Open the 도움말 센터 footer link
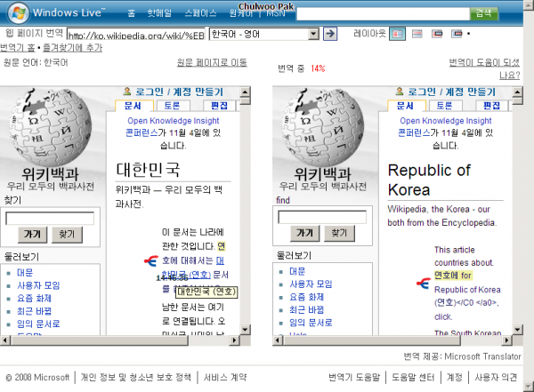This screenshot has width=534, height=392. [413, 378]
